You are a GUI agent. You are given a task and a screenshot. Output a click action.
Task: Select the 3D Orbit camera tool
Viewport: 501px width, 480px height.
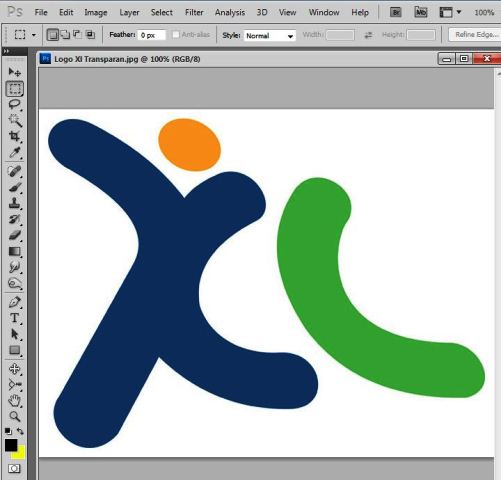[x=14, y=385]
